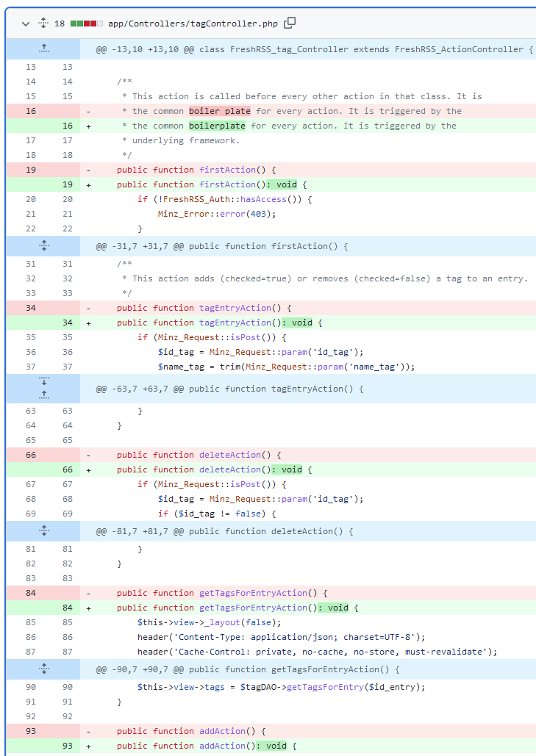536x756 pixels.
Task: Click the hunk header '@@ -81,7 +81,7 @@ public function deleteAction()'
Action: [224, 531]
